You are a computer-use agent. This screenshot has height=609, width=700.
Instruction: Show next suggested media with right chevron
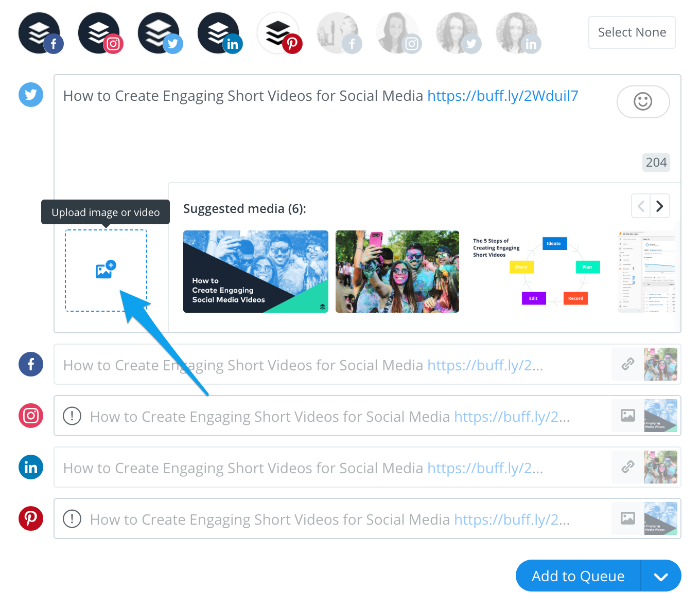tap(660, 206)
